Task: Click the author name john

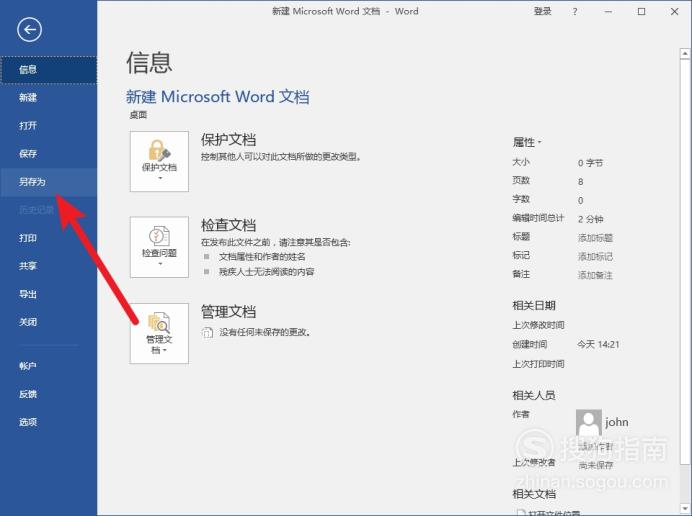Action: point(617,422)
